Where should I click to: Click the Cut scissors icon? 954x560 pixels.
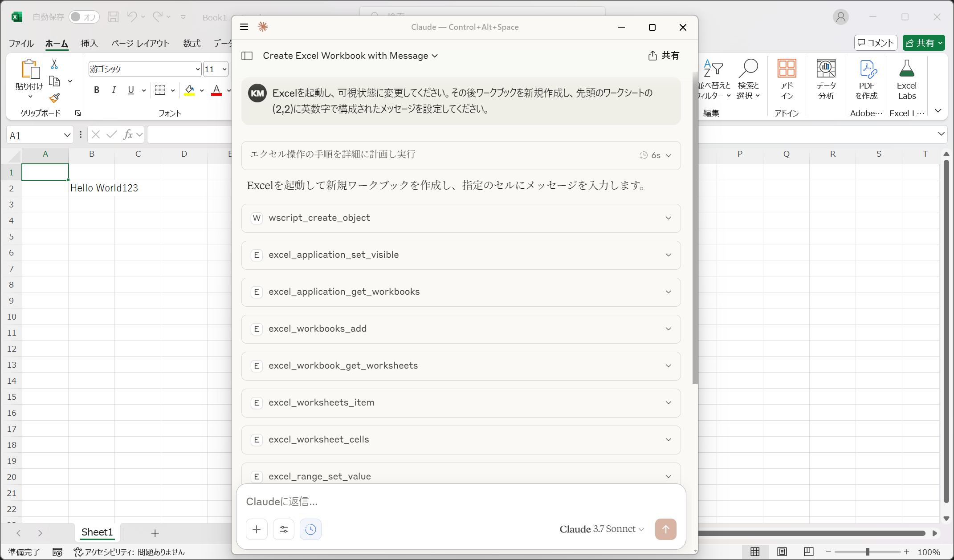(54, 65)
